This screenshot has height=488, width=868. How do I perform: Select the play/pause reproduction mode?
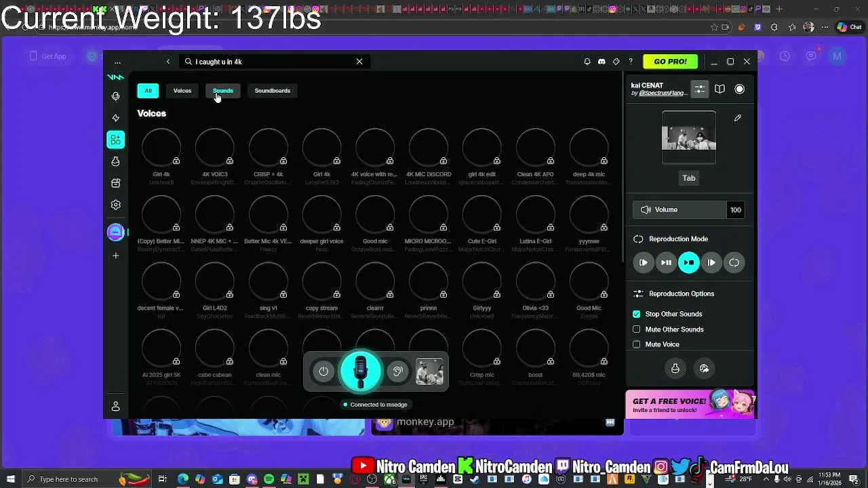click(667, 262)
